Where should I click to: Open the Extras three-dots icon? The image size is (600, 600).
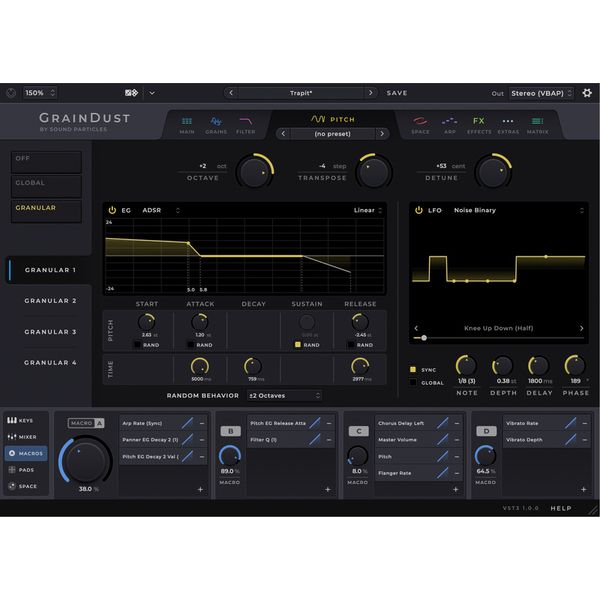click(x=508, y=121)
